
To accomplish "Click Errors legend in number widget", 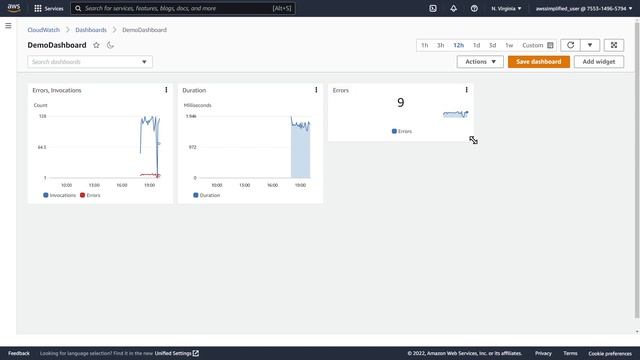I will [x=402, y=131].
